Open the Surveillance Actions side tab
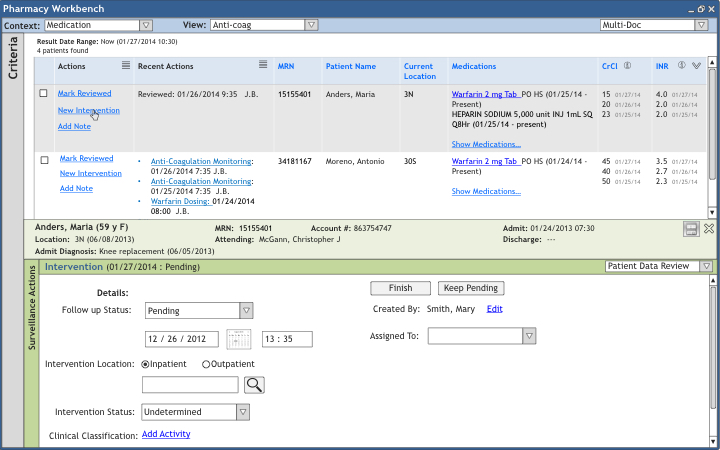720x450 pixels. click(32, 308)
